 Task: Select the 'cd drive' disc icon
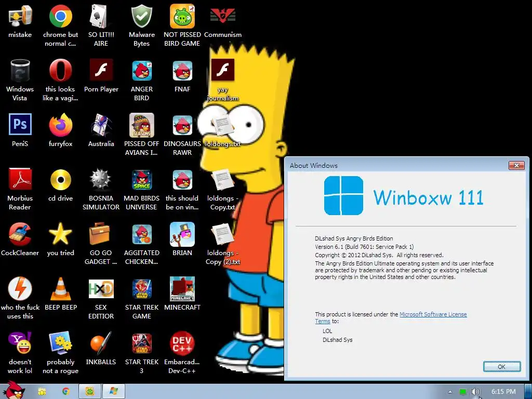pyautogui.click(x=60, y=180)
